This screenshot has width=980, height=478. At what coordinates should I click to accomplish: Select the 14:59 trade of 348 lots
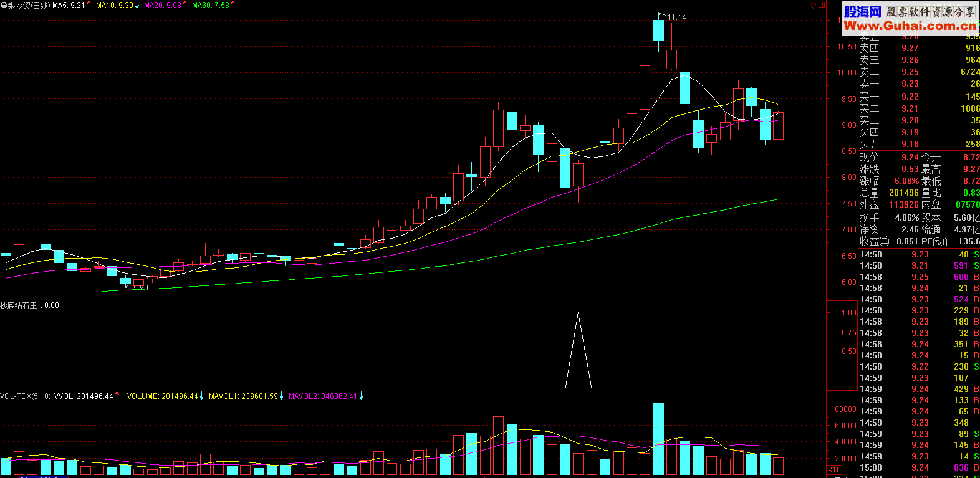pos(919,423)
